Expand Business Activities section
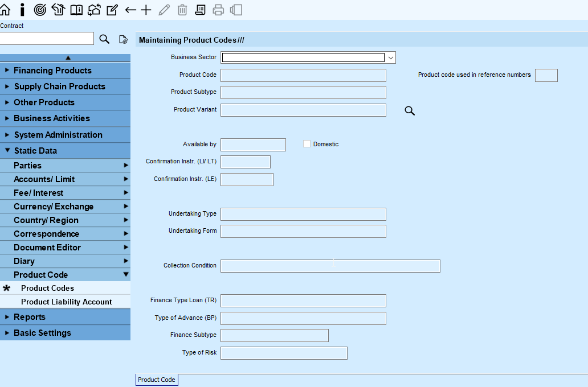Viewport: 588px width, 387px height. (x=66, y=118)
